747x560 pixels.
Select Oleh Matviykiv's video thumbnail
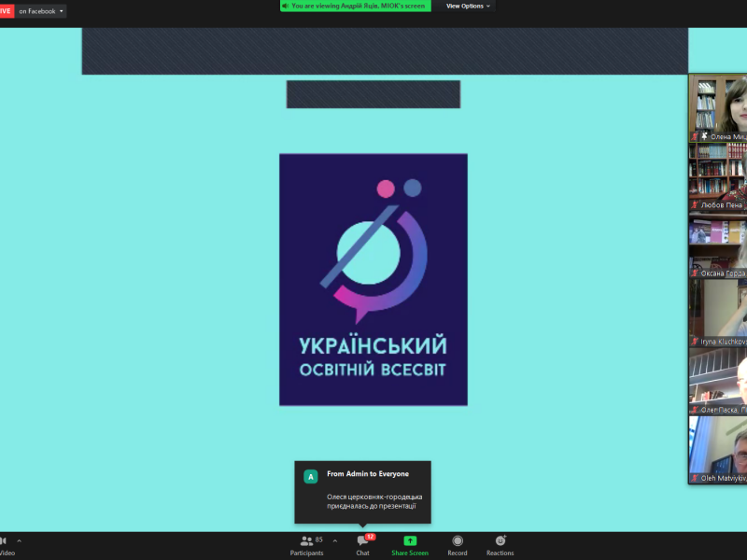point(718,449)
